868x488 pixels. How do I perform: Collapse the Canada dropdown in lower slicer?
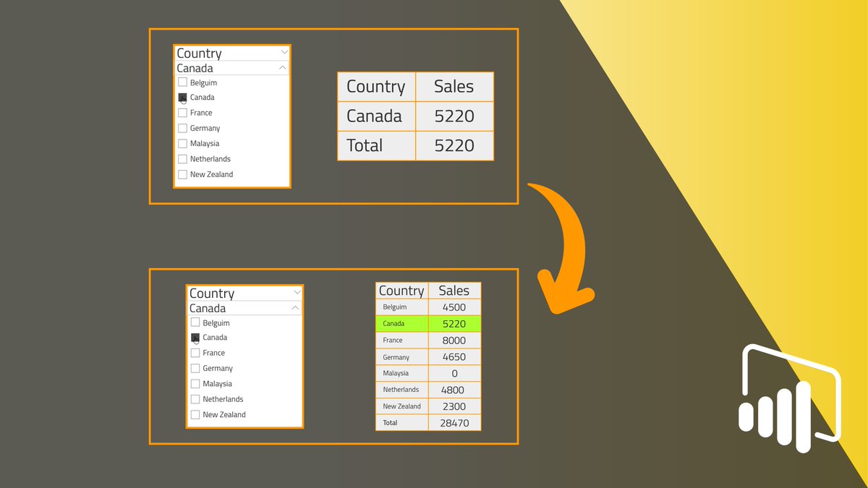(296, 307)
